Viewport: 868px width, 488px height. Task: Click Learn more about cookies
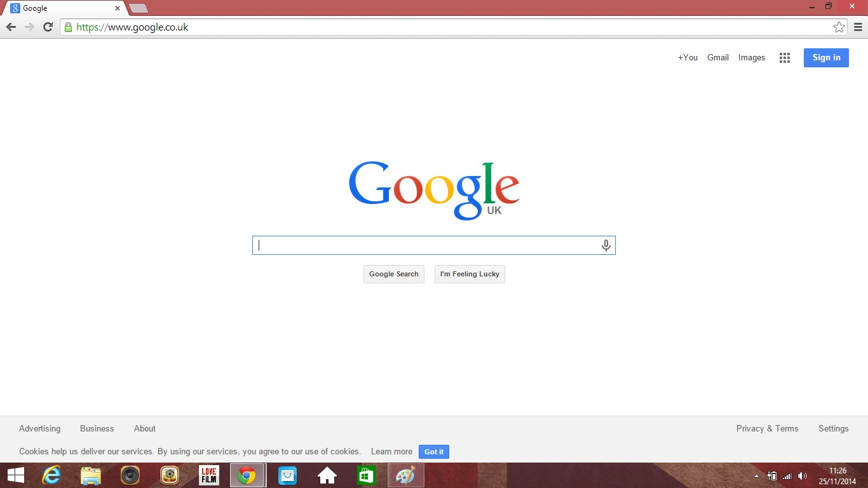tap(391, 452)
